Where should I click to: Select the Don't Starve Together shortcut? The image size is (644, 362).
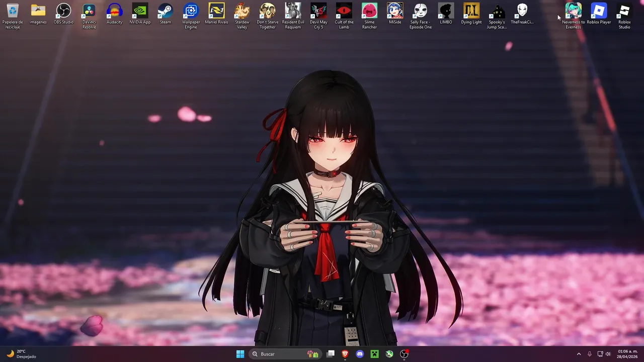(268, 16)
